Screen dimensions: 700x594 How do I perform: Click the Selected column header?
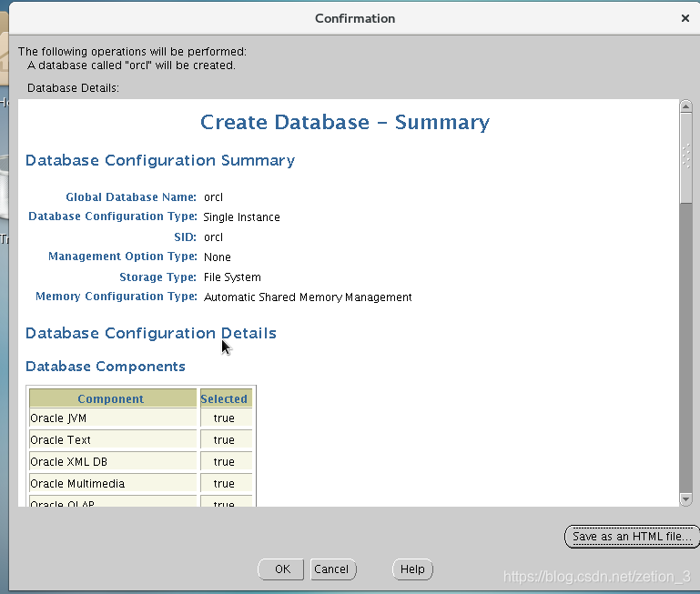coord(226,398)
